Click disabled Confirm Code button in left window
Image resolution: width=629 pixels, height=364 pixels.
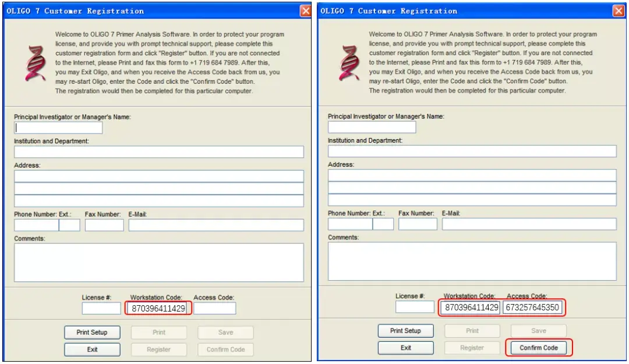(x=225, y=349)
